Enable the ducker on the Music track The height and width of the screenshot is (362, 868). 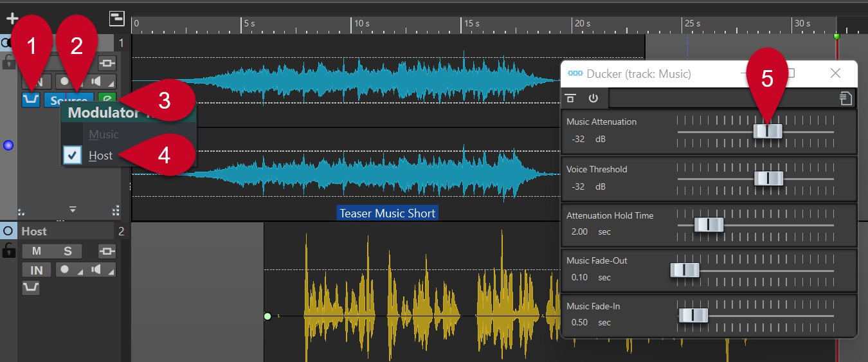(30, 100)
